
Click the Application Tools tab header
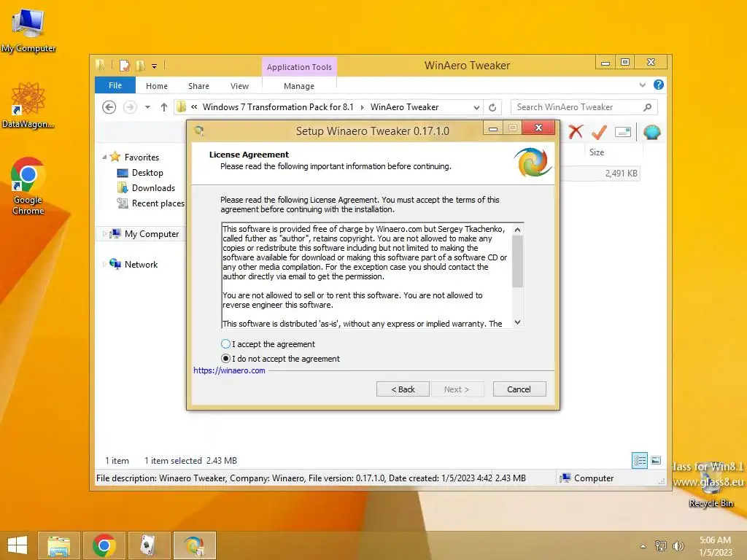click(x=299, y=67)
